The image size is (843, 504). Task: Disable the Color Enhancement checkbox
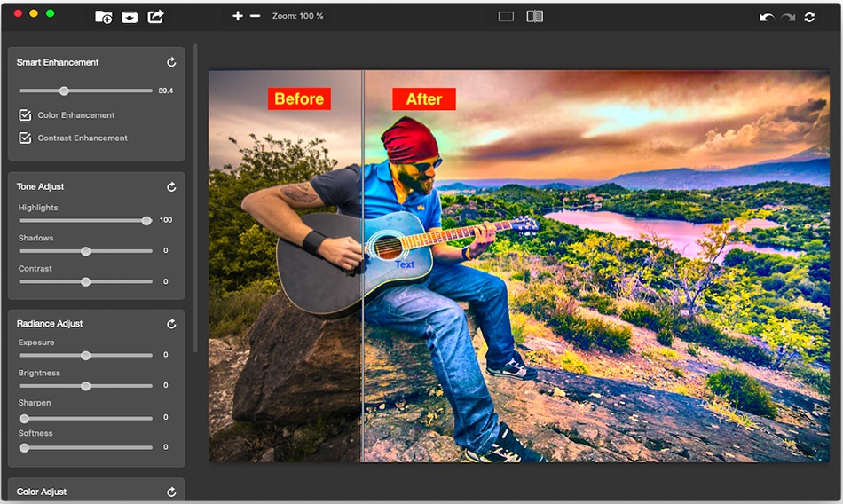click(x=25, y=115)
